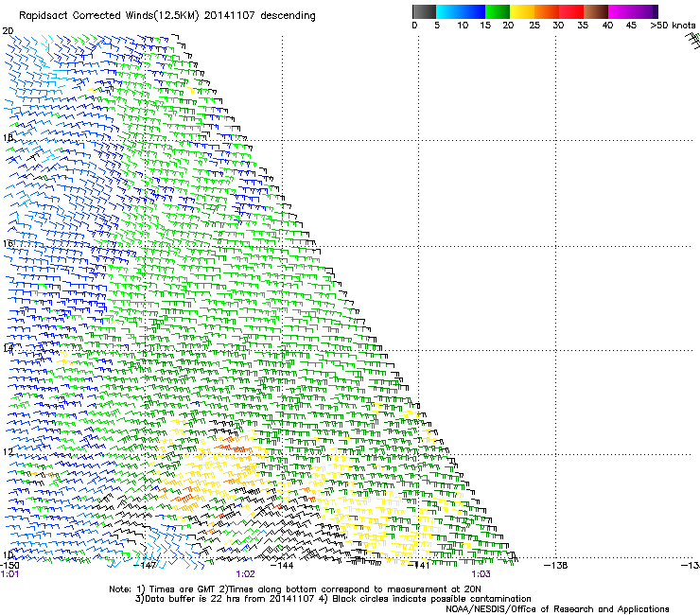Click the latitude label '14' on left axis
This screenshot has width=700, height=615.
pos(8,348)
